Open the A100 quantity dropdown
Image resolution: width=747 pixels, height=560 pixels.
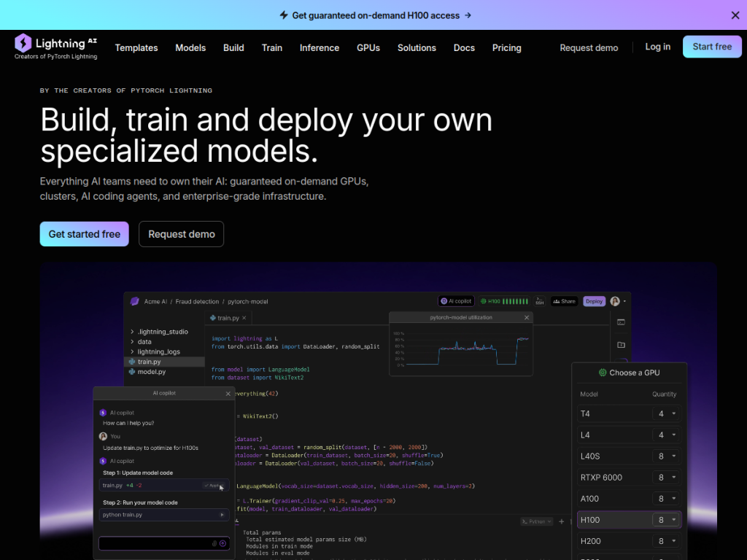click(666, 499)
